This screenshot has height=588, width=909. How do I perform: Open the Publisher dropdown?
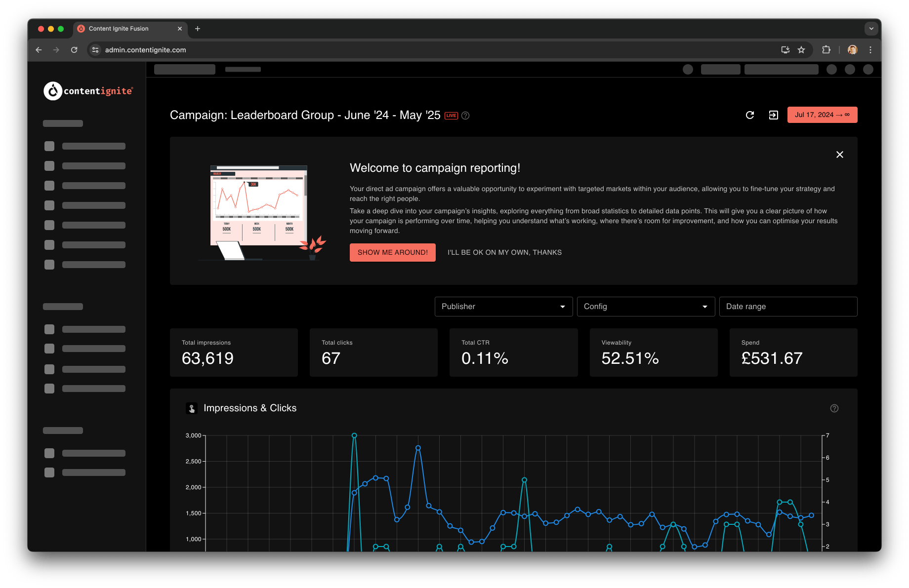click(x=503, y=307)
